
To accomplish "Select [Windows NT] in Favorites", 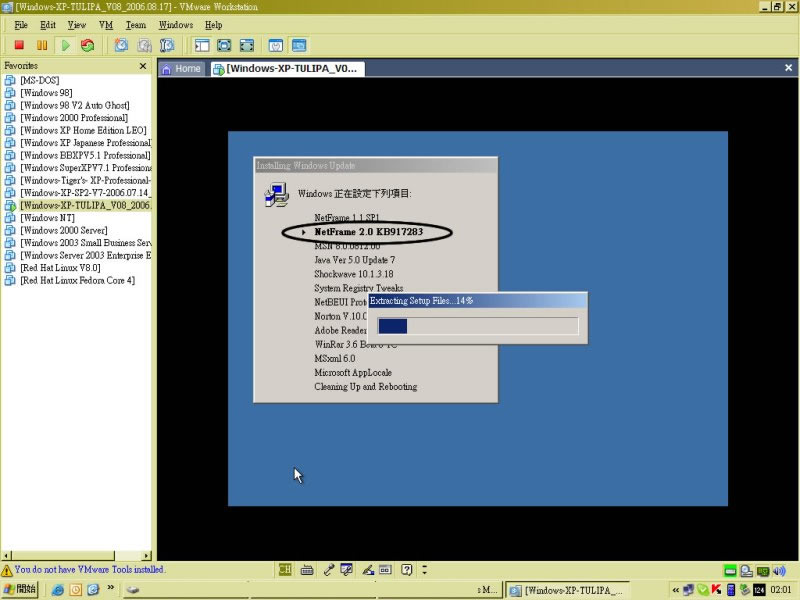I will (x=40, y=218).
